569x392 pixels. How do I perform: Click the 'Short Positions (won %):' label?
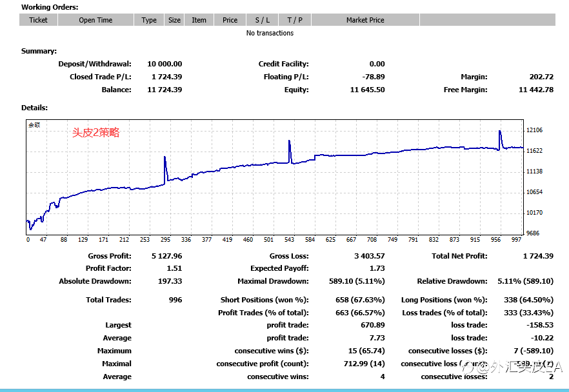(265, 300)
